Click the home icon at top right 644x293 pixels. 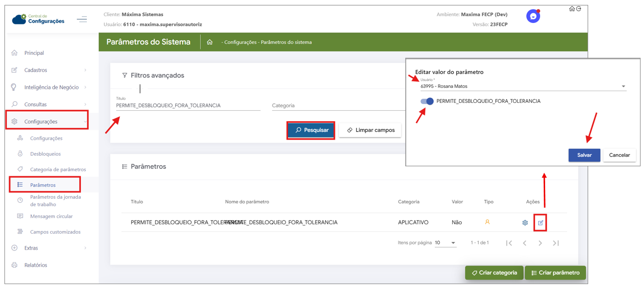click(572, 8)
